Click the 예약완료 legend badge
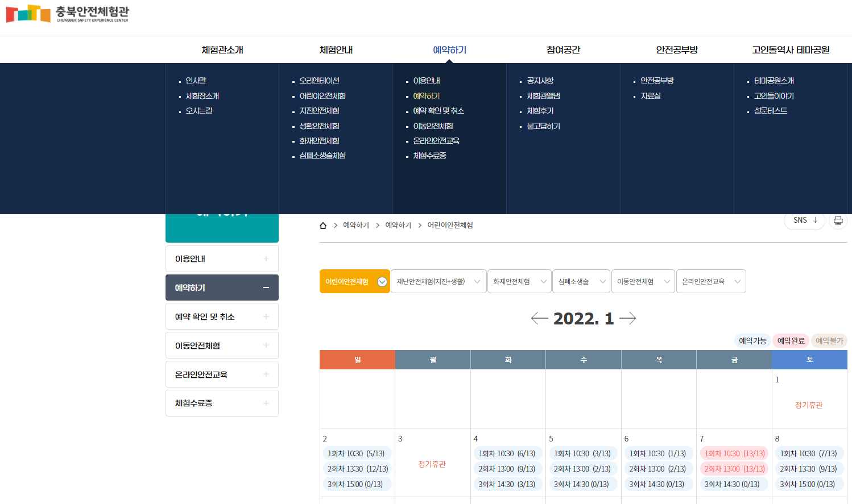The width and height of the screenshot is (852, 504). [x=791, y=341]
